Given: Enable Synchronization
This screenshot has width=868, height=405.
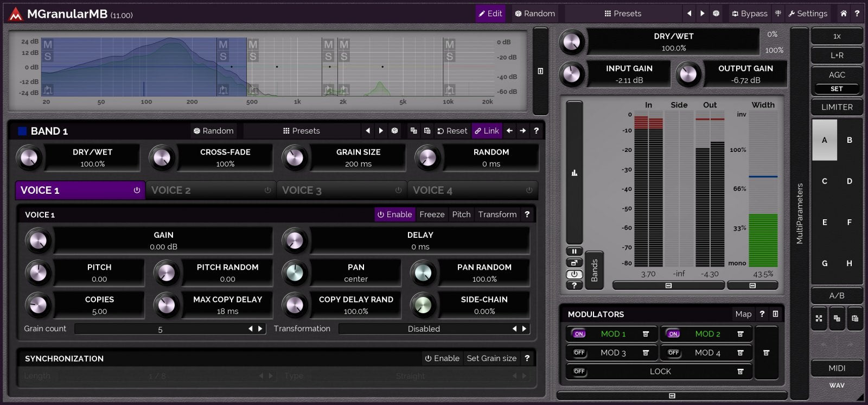Looking at the screenshot, I should tap(442, 358).
